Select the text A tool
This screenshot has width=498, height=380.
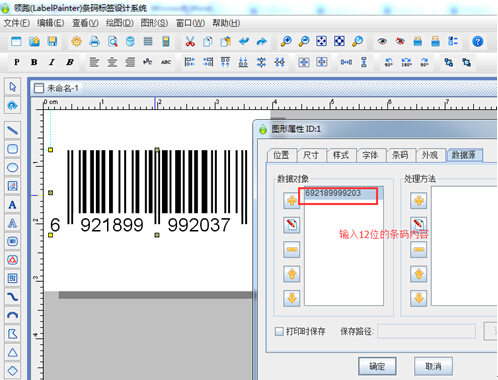[x=13, y=204]
